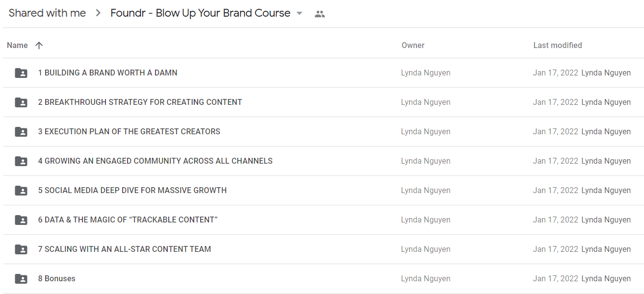This screenshot has height=294, width=644.
Task: Open folder 1 BUILDING A BRAND WORTH A DAMN
Action: tap(108, 73)
